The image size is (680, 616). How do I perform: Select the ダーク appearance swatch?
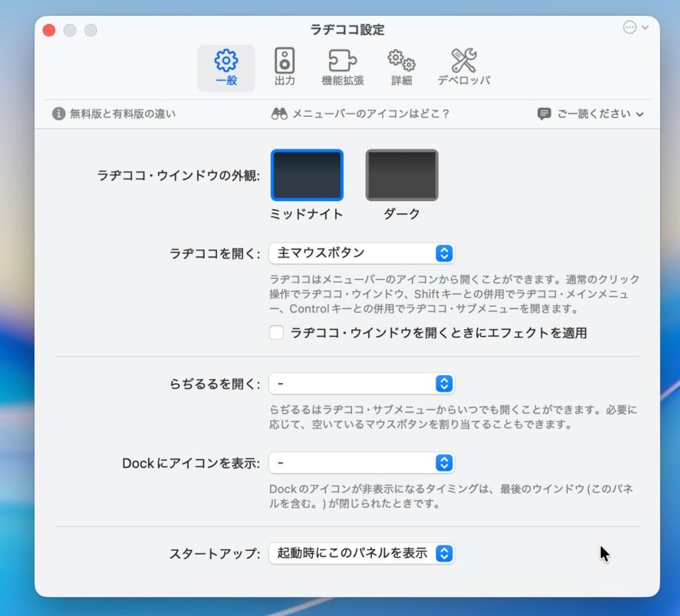[x=402, y=175]
